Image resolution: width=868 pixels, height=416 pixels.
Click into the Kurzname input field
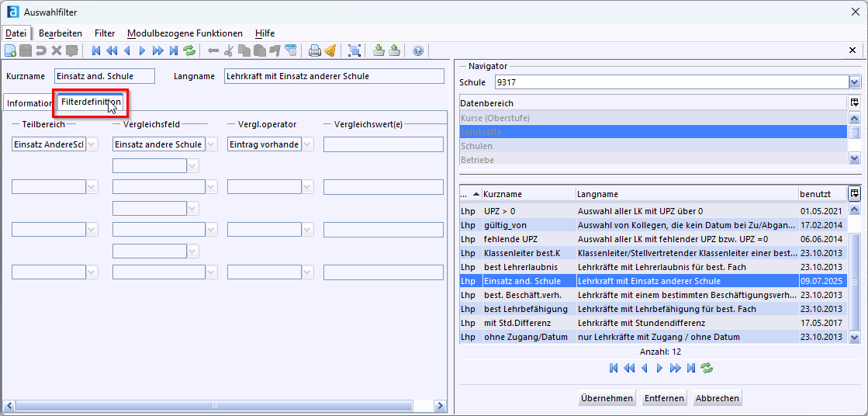(x=105, y=76)
